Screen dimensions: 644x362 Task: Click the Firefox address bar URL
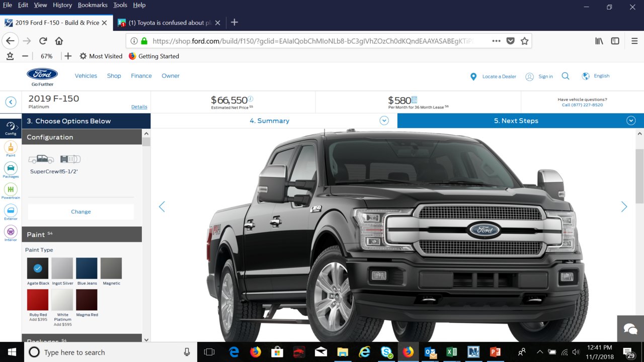312,41
